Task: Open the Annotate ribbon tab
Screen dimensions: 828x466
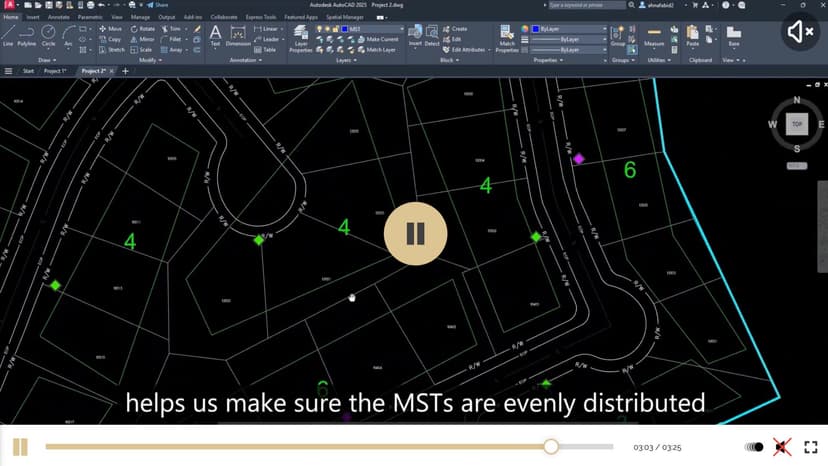Action: click(x=61, y=17)
